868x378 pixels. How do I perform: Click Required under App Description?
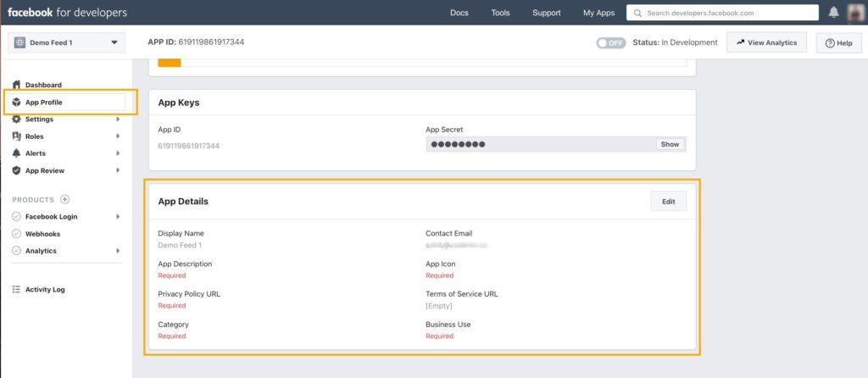point(171,275)
